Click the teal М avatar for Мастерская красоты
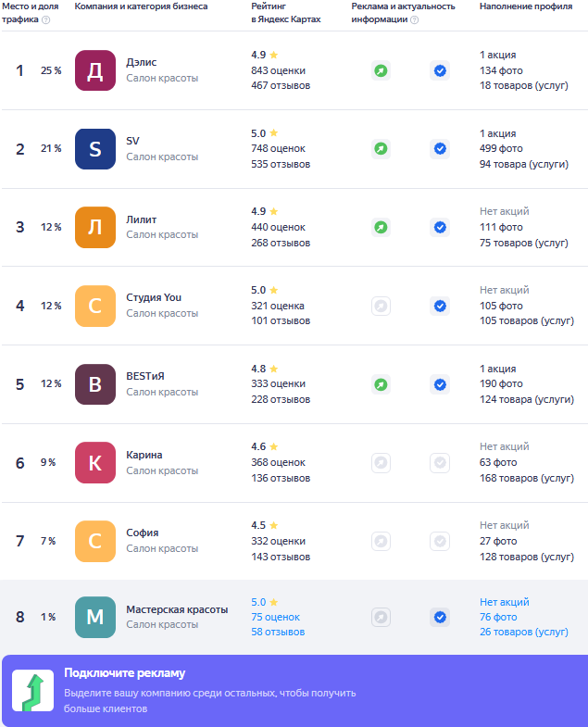 [95, 617]
